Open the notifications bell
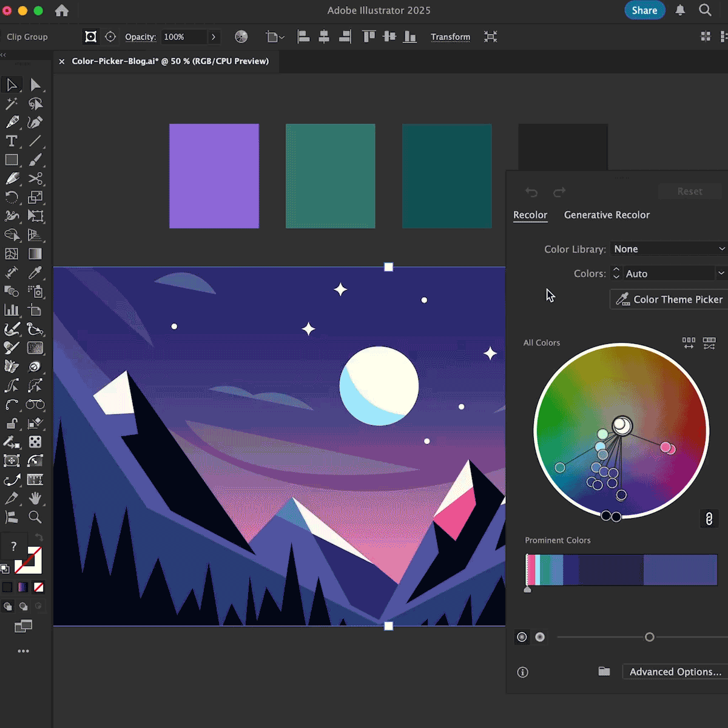Viewport: 728px width, 728px height. tap(680, 10)
